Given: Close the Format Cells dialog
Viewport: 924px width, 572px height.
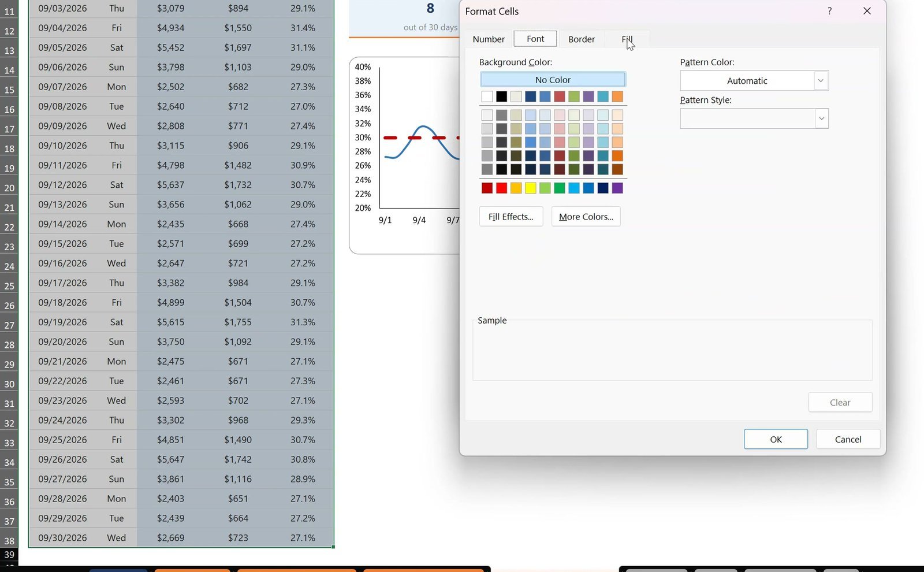Looking at the screenshot, I should pos(867,11).
